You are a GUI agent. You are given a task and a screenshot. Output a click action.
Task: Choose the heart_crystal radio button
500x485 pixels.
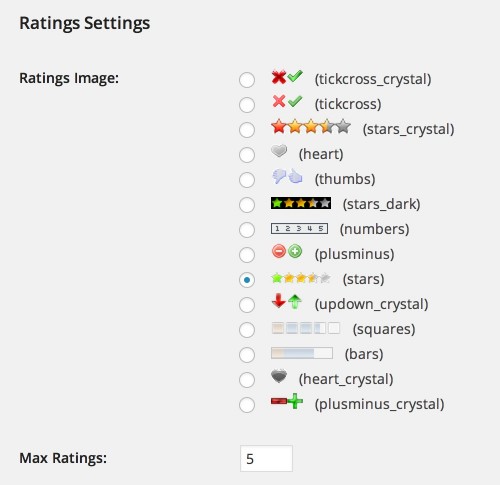247,380
